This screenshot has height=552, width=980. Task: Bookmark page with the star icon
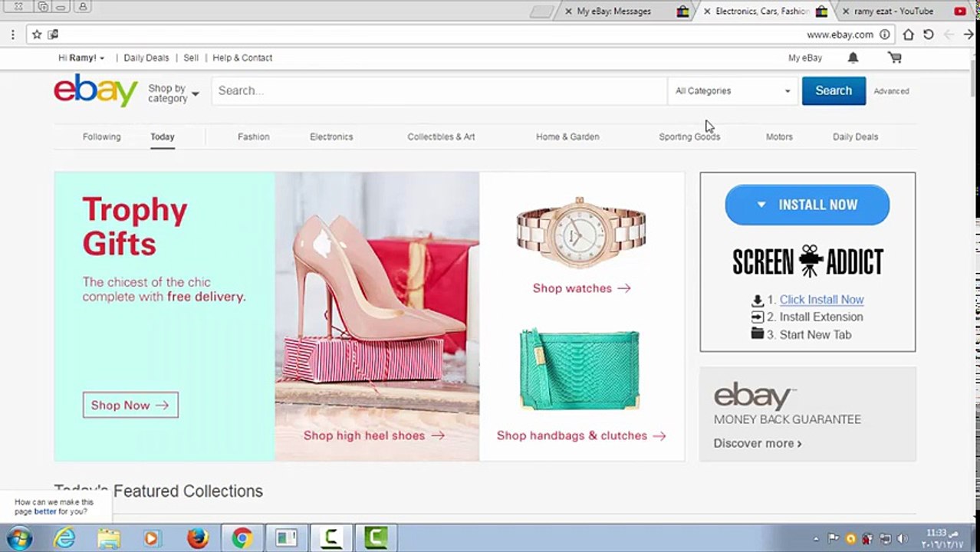pos(37,34)
